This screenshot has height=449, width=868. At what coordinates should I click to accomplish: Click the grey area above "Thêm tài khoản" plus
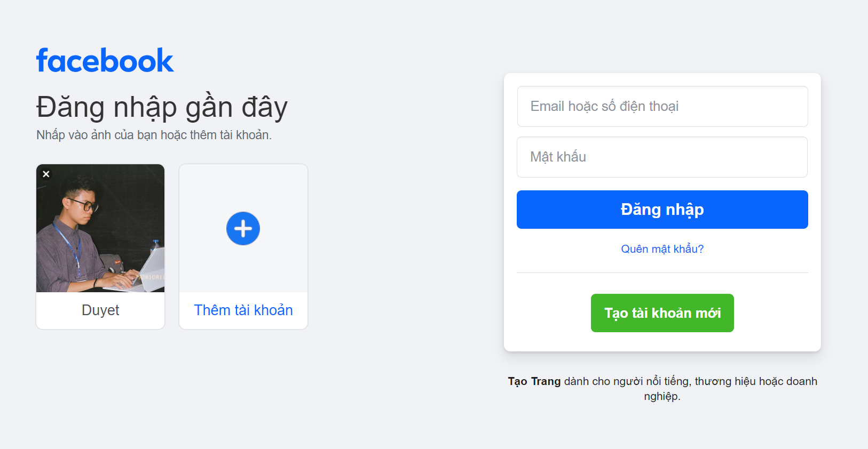click(x=243, y=187)
